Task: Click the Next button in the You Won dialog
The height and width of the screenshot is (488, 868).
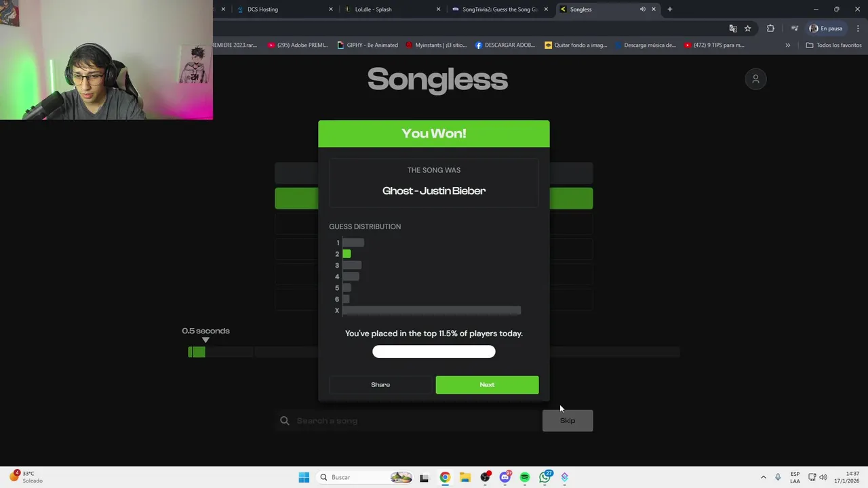Action: 487,385
